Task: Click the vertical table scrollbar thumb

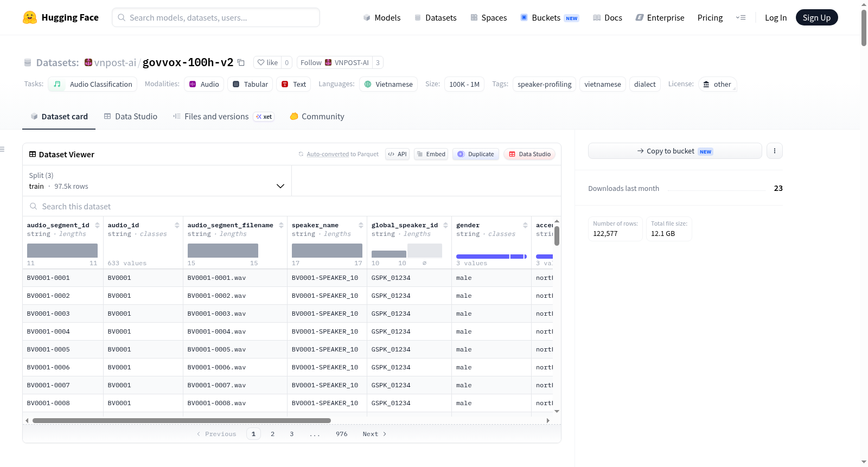Action: point(557,235)
